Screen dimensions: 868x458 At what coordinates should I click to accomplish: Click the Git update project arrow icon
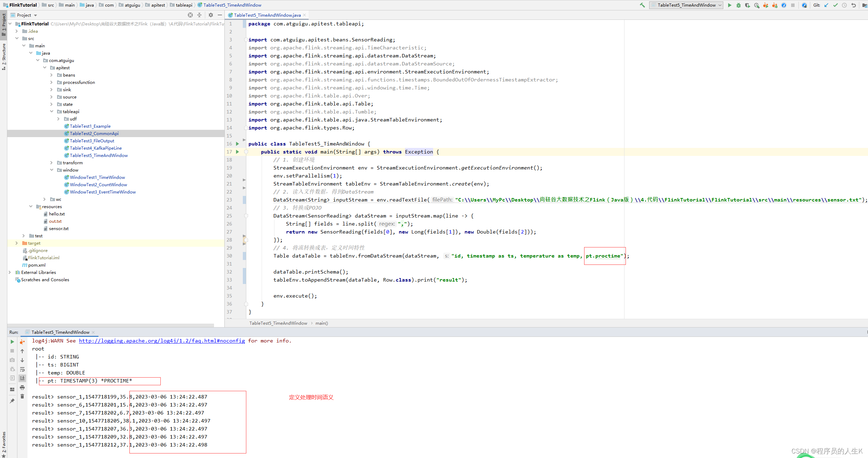[826, 5]
